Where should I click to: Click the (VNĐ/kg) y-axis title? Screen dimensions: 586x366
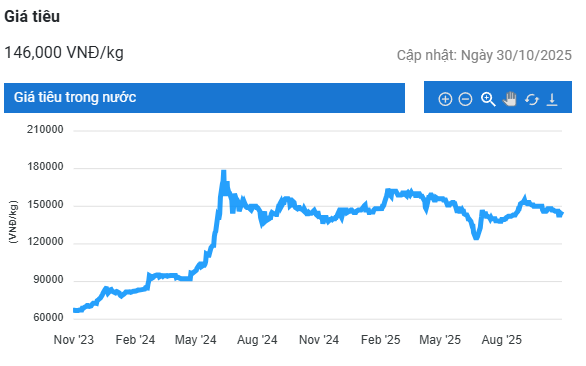click(x=13, y=222)
